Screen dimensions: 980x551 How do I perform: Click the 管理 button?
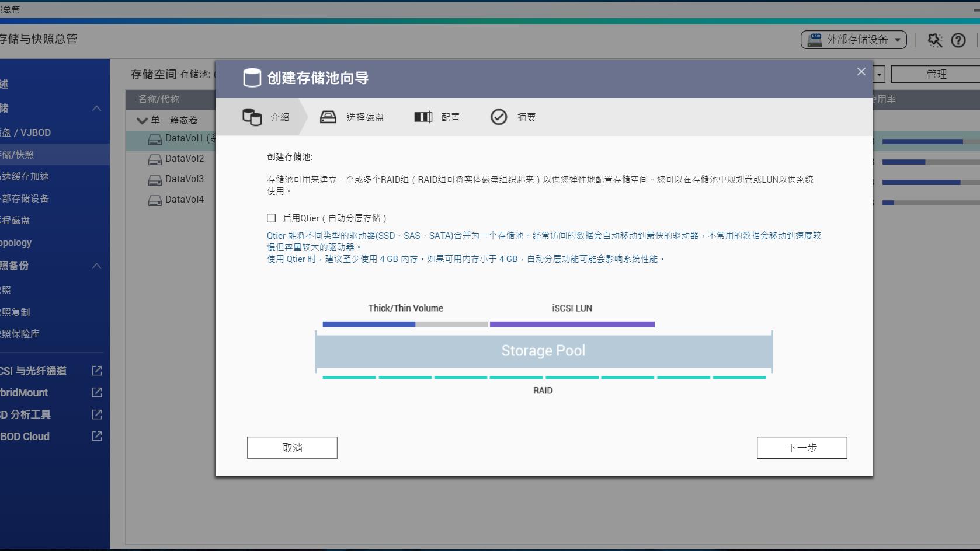936,74
